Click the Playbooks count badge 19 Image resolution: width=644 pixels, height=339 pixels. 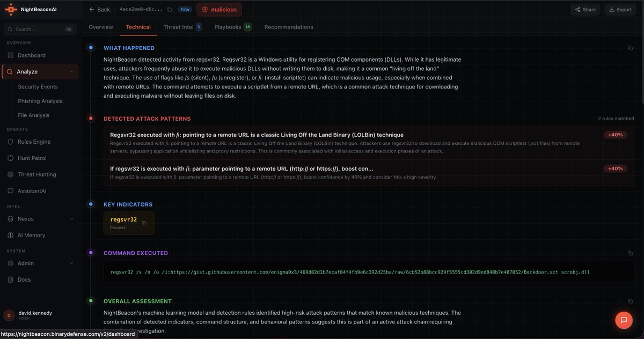click(247, 27)
